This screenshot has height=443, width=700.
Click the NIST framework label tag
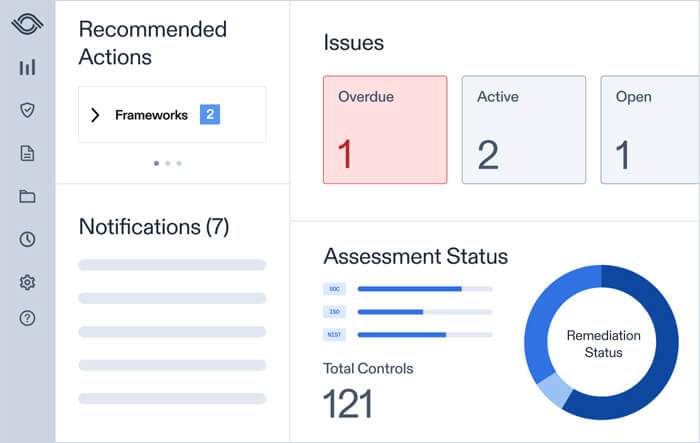333,335
